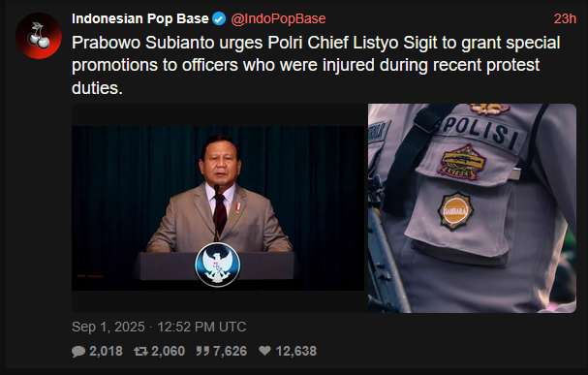Image resolution: width=588 pixels, height=375 pixels.
Task: Click the Garuda emblem on podium
Action: pos(218,265)
